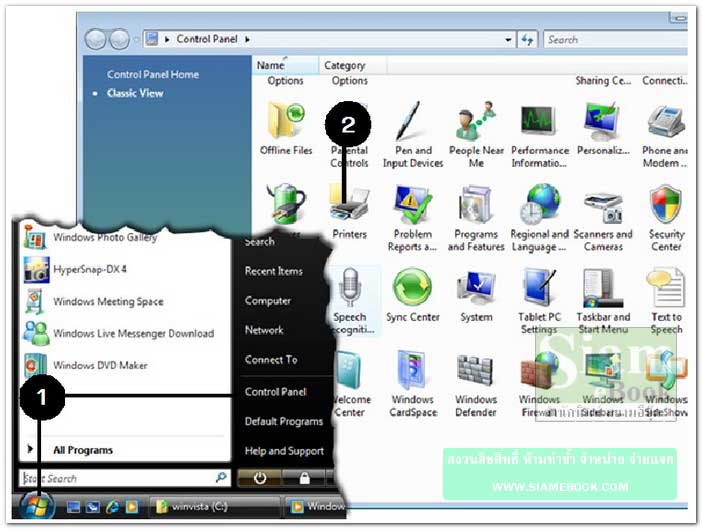This screenshot has width=702, height=529.
Task: Launch Internet Explorer from quick launch
Action: click(112, 507)
